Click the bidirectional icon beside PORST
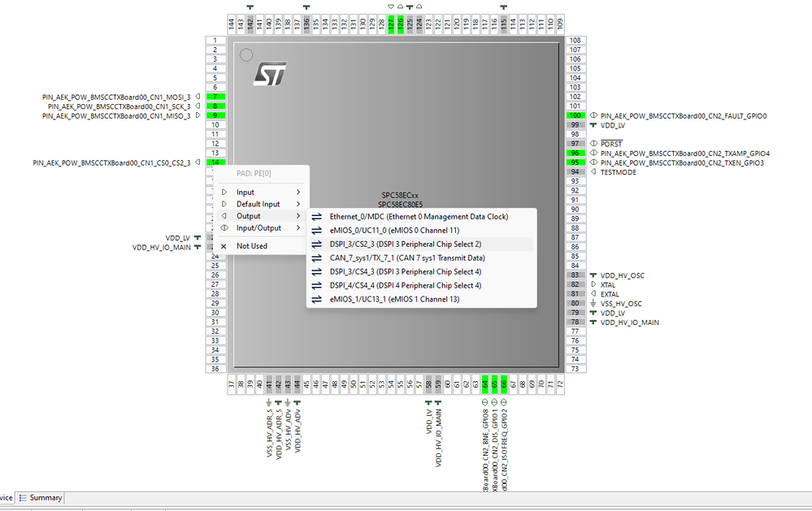Viewport: 812px width, 511px height. [x=594, y=144]
